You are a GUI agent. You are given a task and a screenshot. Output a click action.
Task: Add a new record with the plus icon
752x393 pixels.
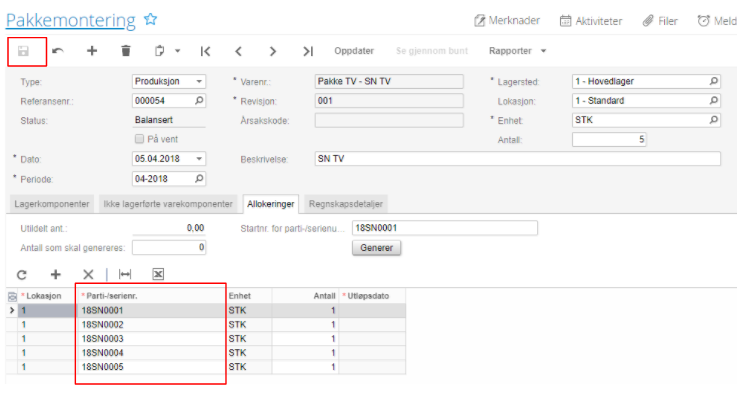pos(92,50)
